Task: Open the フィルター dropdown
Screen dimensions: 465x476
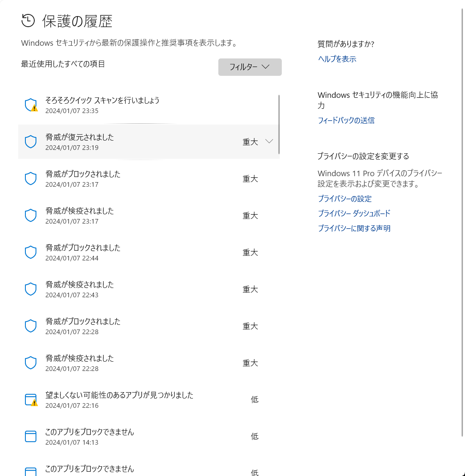Action: (250, 67)
